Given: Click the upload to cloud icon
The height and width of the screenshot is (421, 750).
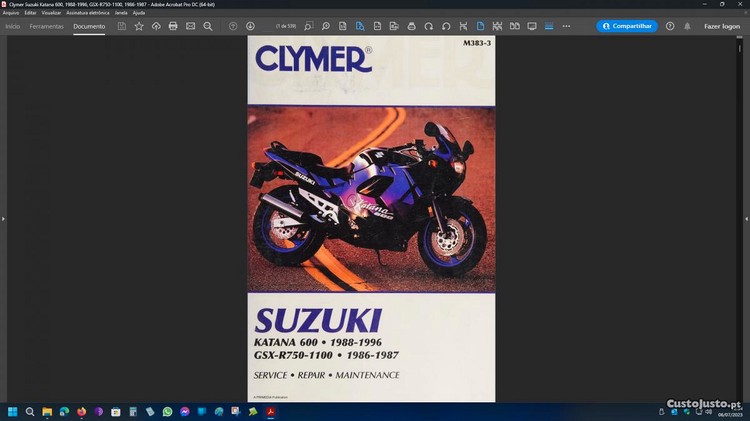Looking at the screenshot, I should (156, 26).
